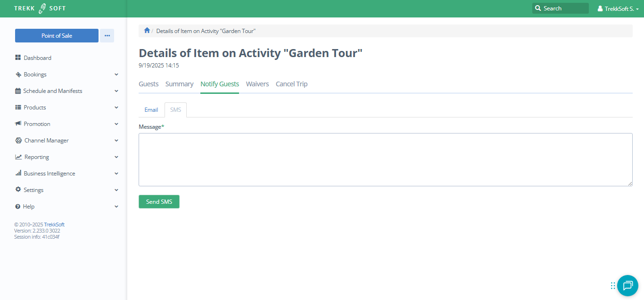
Task: Expand the Bookings menu chevron
Action: pos(116,75)
